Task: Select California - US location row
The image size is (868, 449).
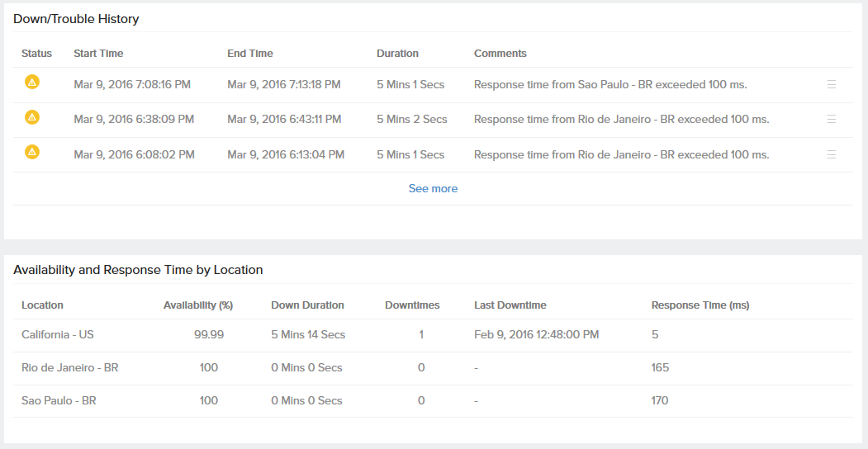Action: click(58, 335)
